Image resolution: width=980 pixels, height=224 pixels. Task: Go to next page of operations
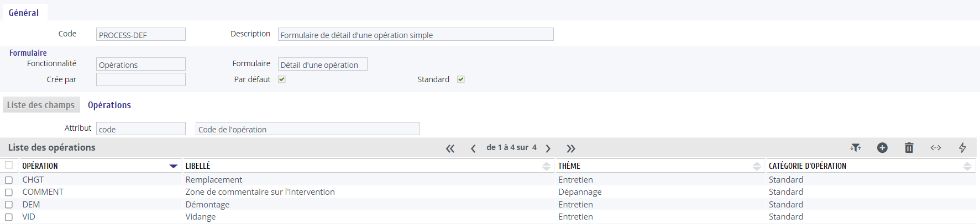pyautogui.click(x=548, y=148)
